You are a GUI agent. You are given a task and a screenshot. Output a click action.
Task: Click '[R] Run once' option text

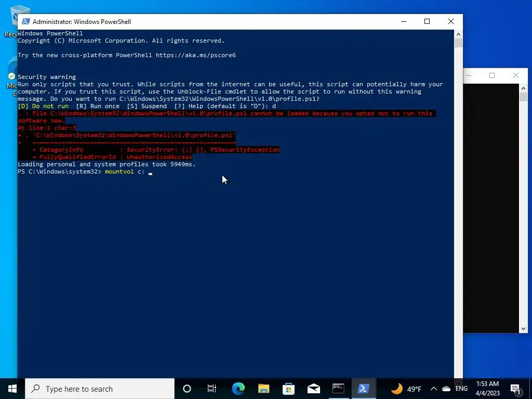click(x=98, y=106)
